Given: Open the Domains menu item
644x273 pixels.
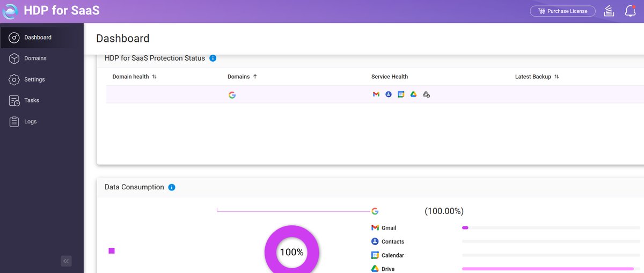Looking at the screenshot, I should pyautogui.click(x=35, y=58).
